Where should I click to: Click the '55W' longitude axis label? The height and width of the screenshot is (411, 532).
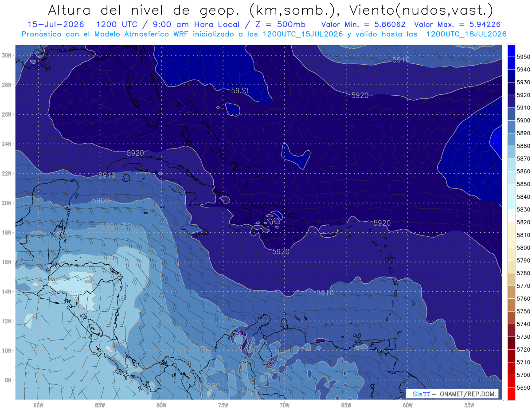click(x=469, y=405)
